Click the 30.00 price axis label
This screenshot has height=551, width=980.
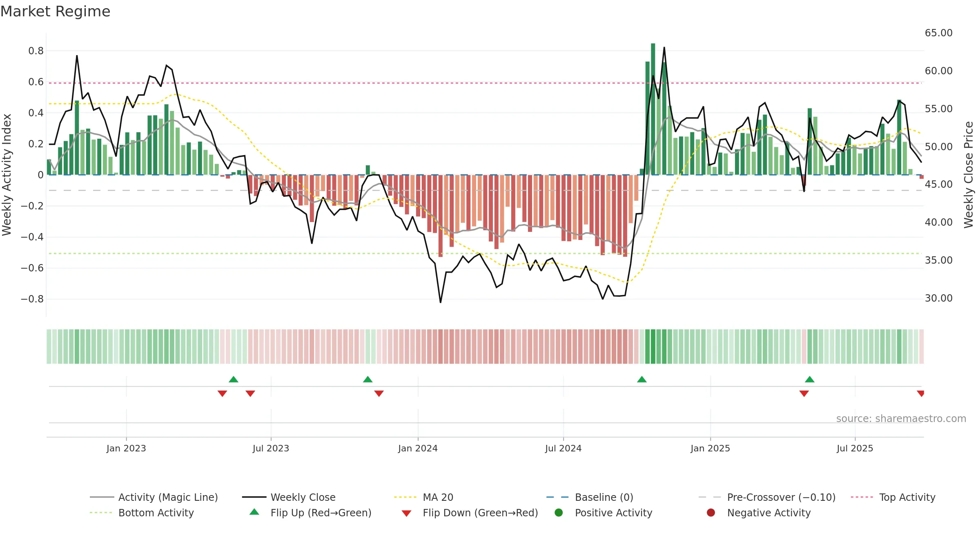click(x=938, y=298)
